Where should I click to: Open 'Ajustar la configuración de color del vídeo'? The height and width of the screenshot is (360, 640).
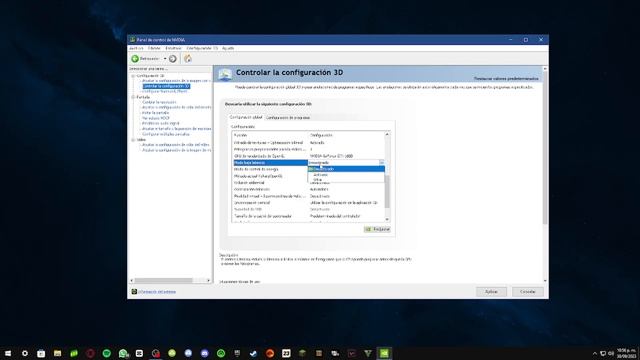pyautogui.click(x=176, y=144)
